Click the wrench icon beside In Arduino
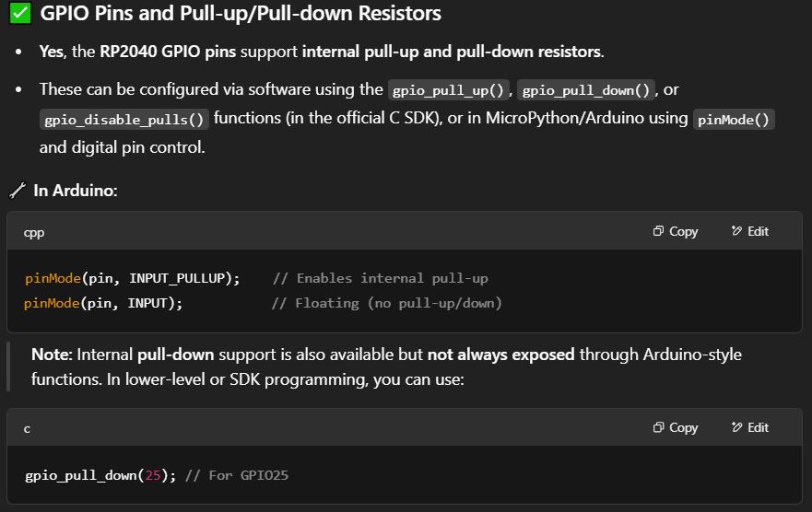The width and height of the screenshot is (812, 512). [18, 191]
